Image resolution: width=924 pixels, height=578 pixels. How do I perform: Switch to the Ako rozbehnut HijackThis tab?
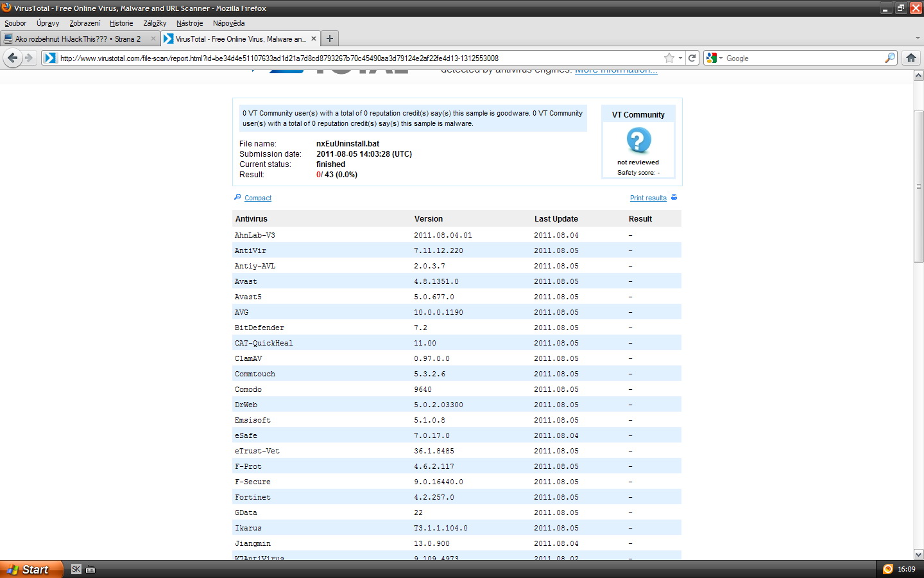pyautogui.click(x=80, y=39)
